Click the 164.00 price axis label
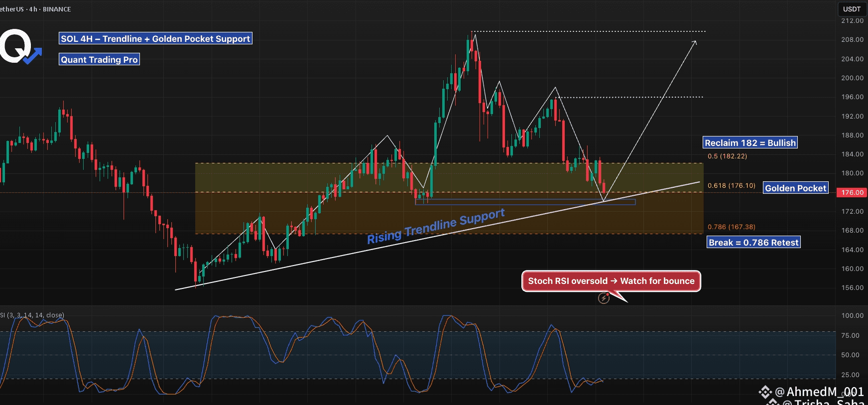 click(x=852, y=250)
